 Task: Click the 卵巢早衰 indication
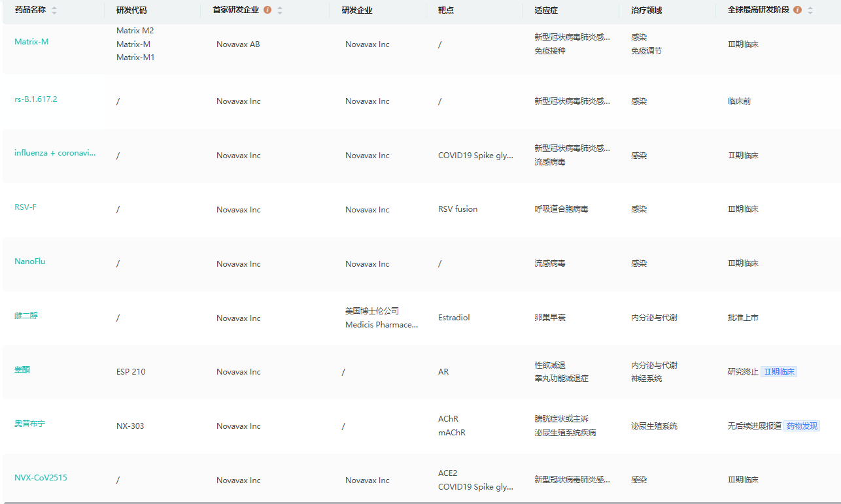pyautogui.click(x=550, y=318)
